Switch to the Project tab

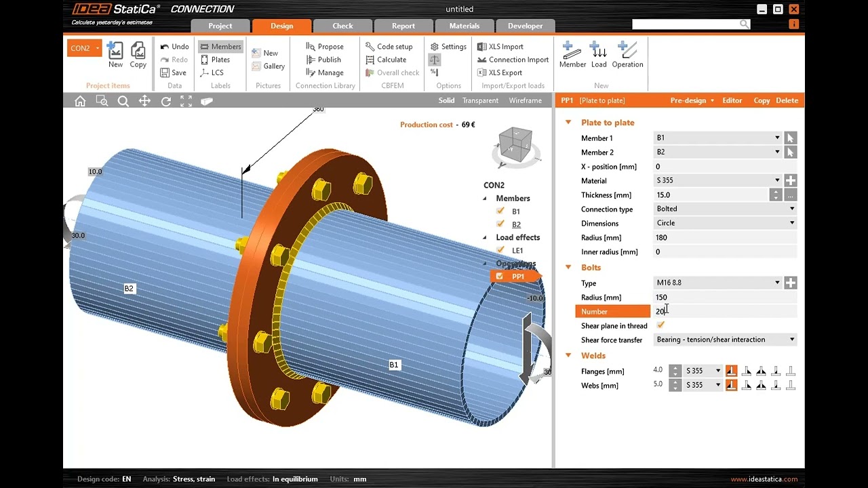point(220,26)
